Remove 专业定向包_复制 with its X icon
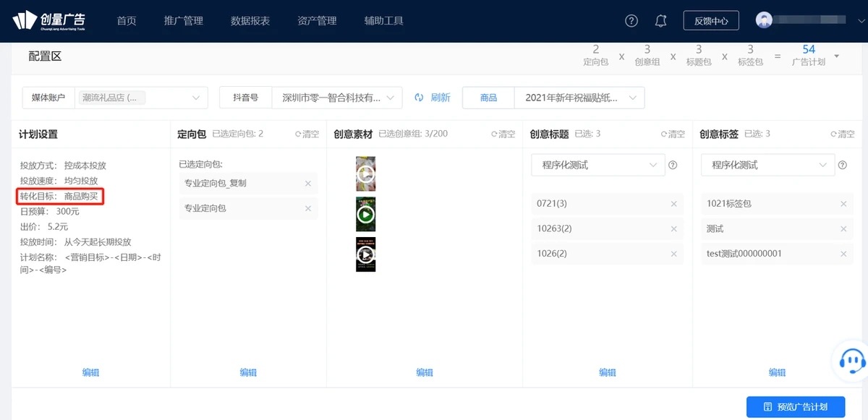This screenshot has height=420, width=868. pyautogui.click(x=308, y=184)
